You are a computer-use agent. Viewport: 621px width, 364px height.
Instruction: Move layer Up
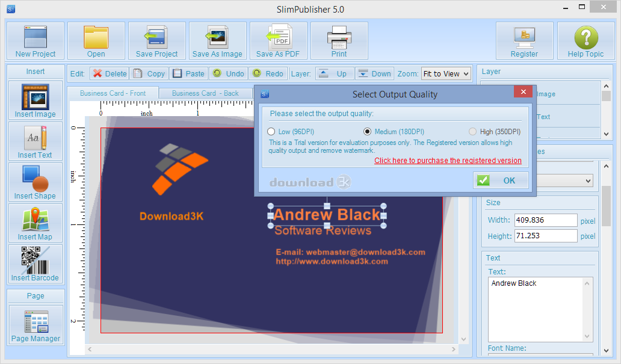[x=334, y=73]
